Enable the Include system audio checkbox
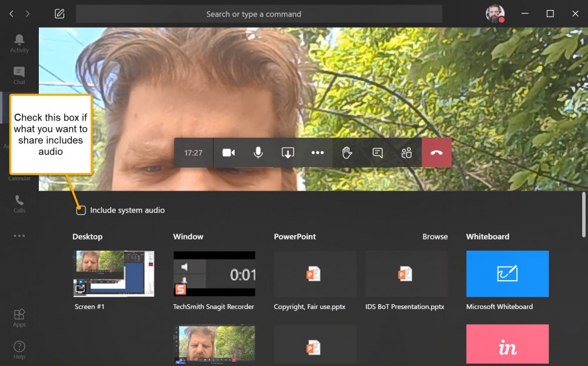The image size is (588, 366). (81, 209)
